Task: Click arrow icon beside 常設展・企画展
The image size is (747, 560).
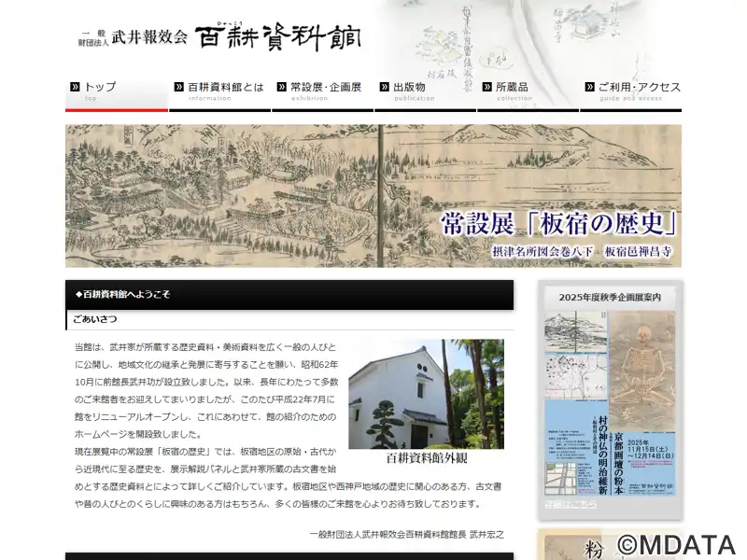Action: 282,87
